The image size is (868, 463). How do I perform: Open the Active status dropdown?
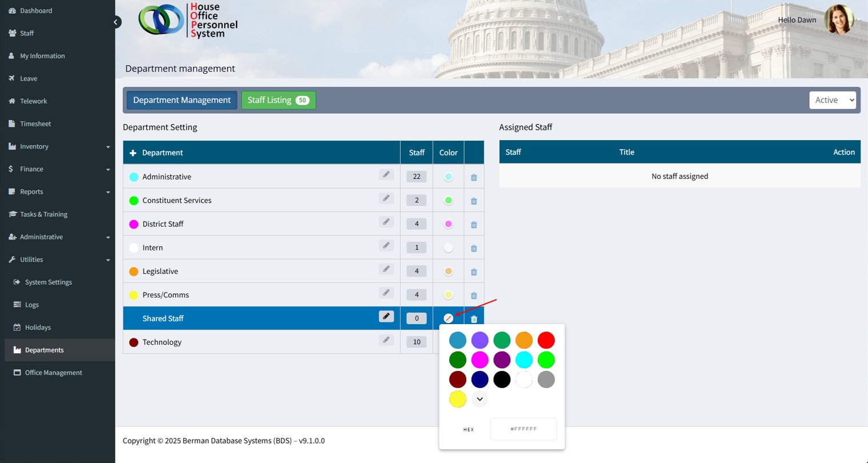click(833, 100)
